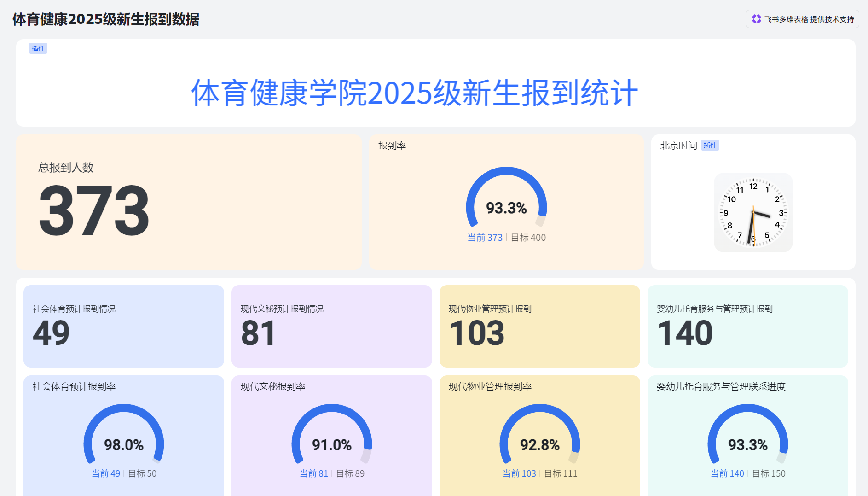
Task: Click the Feishu Bitable logo icon
Action: coord(756,19)
